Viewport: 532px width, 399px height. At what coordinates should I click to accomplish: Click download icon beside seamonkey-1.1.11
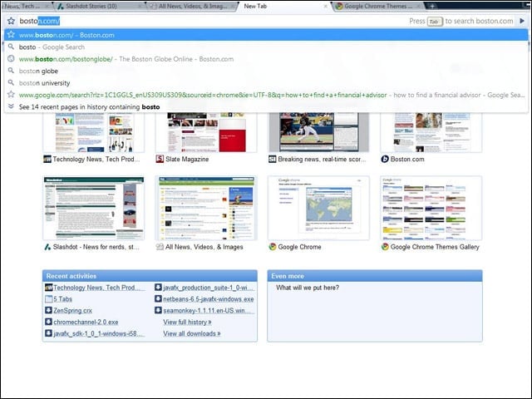[x=158, y=310]
